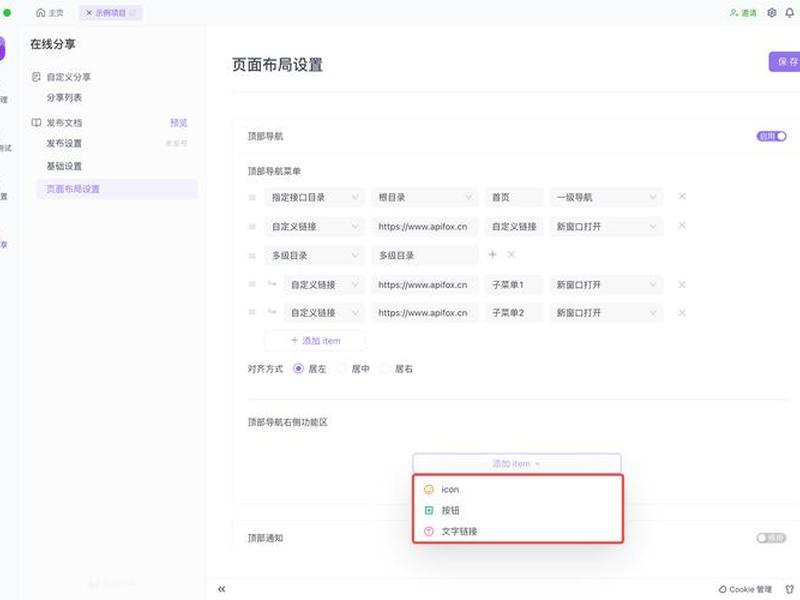Grab drag handle of 子菜单1 row

coord(252,284)
